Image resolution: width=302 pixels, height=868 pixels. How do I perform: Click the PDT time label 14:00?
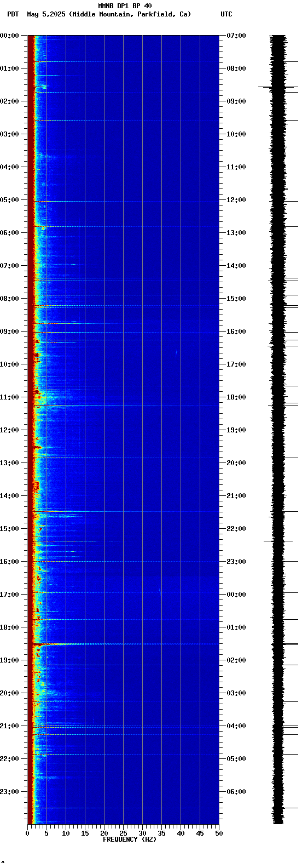(x=9, y=496)
